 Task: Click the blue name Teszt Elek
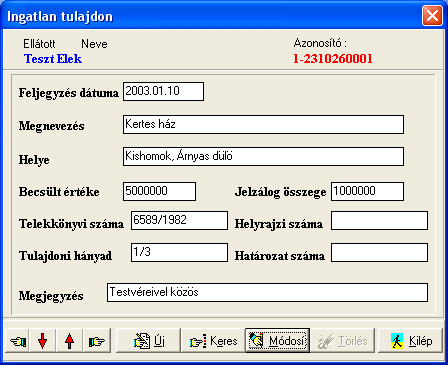tap(53, 59)
